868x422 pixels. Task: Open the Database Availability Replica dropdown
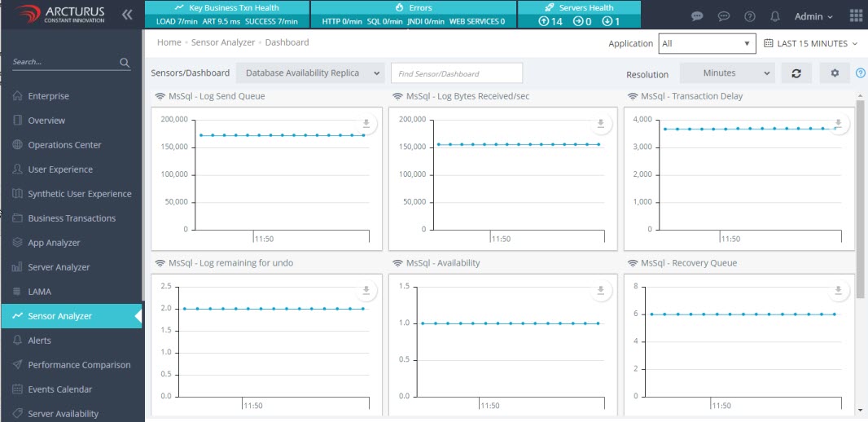(310, 73)
